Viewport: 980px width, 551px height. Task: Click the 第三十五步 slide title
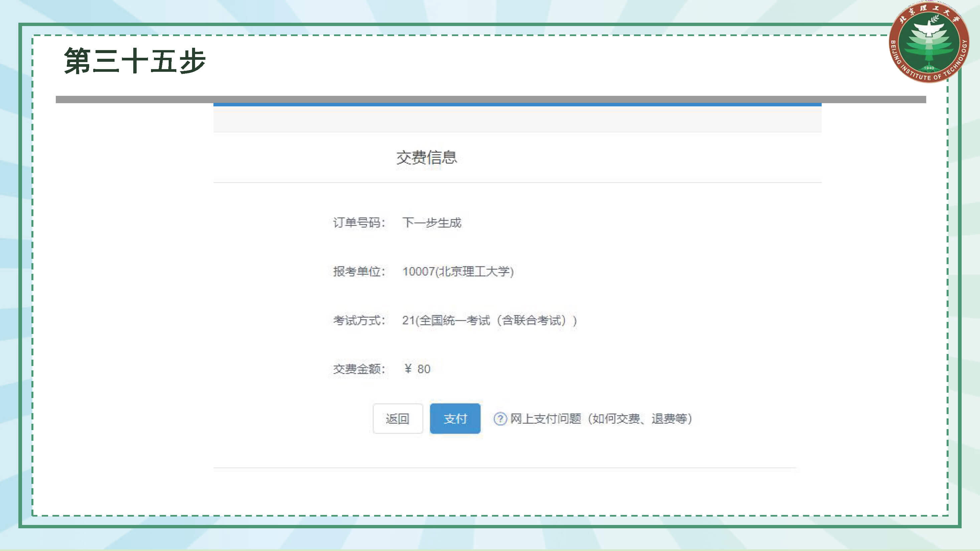coord(135,61)
